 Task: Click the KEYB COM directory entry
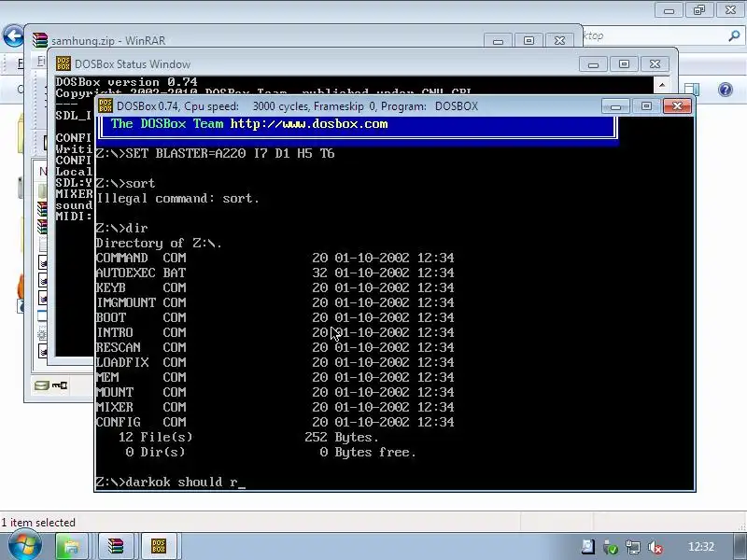coord(275,287)
